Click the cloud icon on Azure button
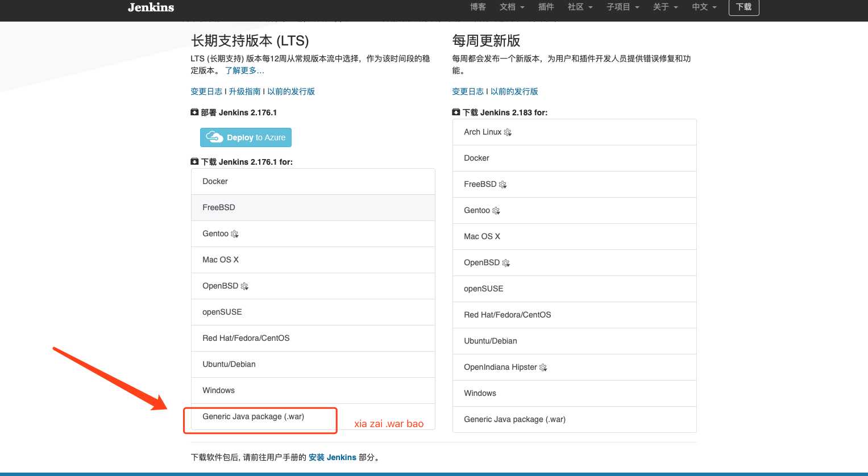The image size is (868, 476). click(214, 137)
